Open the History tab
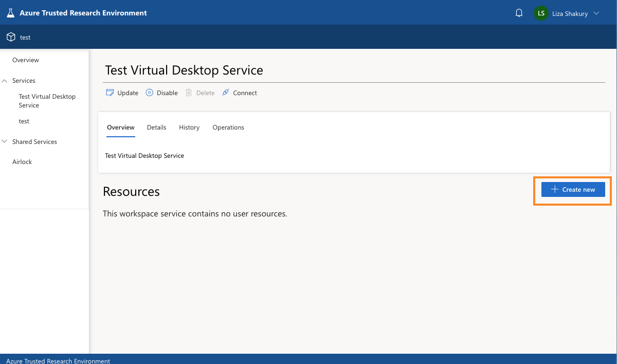617x364 pixels. tap(189, 127)
